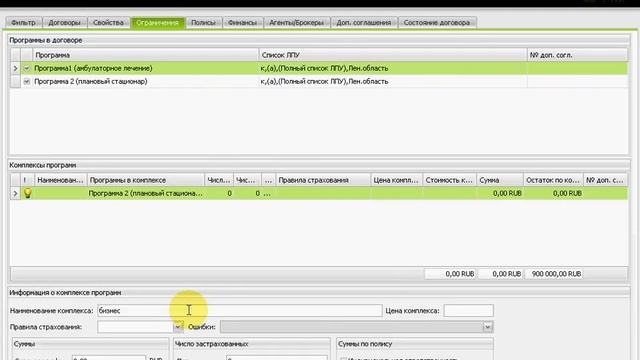Image resolution: width=640 pixels, height=360 pixels.
Task: Click Цена компл... column header
Action: tap(396, 180)
